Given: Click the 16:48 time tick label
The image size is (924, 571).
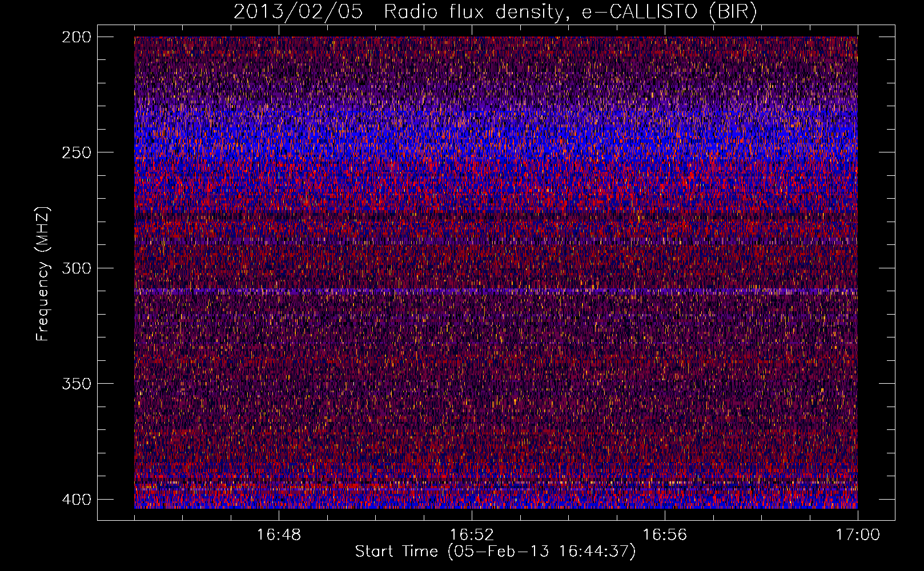Looking at the screenshot, I should click(x=279, y=535).
